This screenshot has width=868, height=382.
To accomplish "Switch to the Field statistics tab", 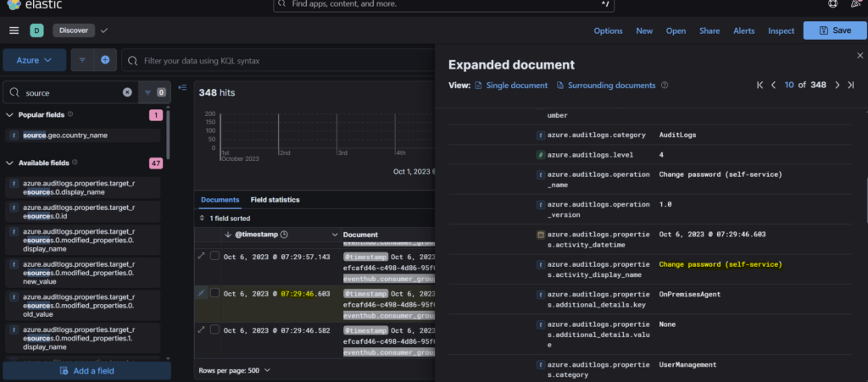I will (x=275, y=200).
